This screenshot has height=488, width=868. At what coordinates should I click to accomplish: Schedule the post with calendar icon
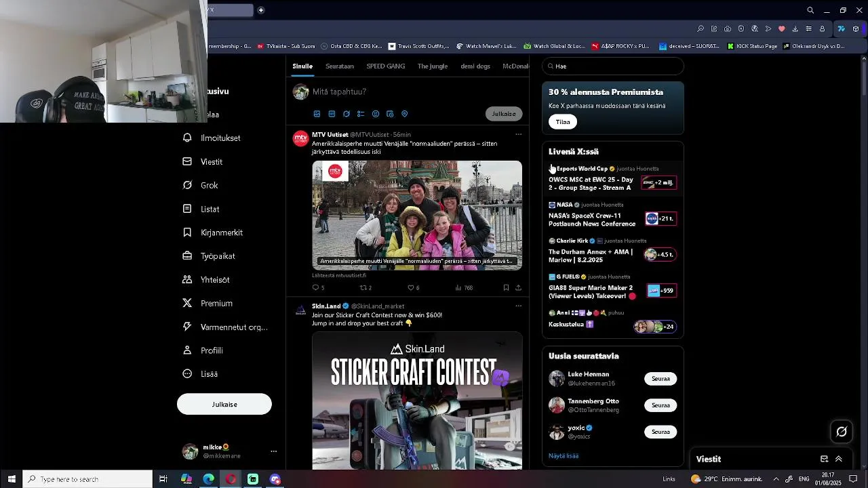[x=390, y=114]
